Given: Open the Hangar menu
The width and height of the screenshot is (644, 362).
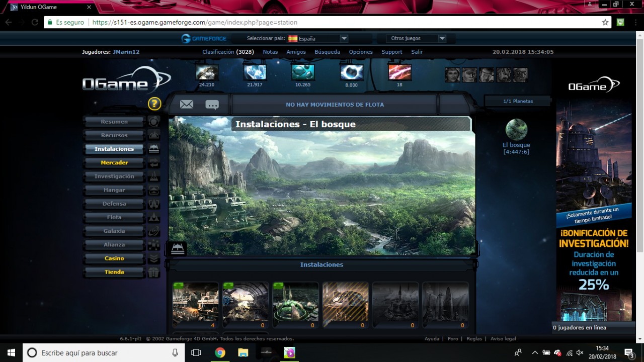Looking at the screenshot, I should click(114, 190).
